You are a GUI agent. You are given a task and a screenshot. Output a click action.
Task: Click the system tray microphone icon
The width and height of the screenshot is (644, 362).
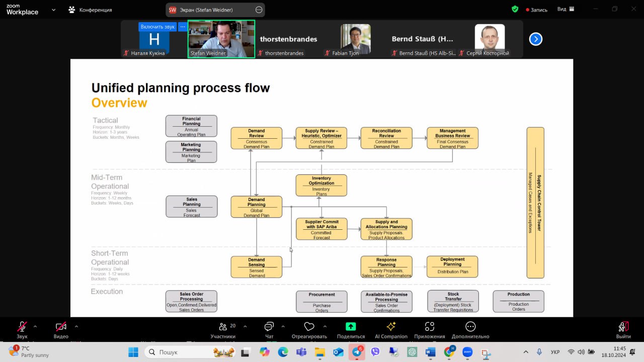click(x=539, y=352)
